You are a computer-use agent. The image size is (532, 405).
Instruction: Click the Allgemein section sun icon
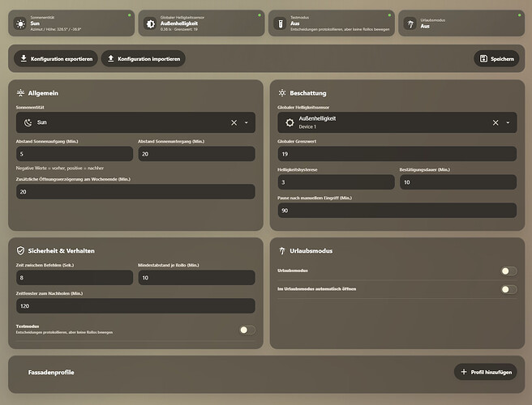pos(21,93)
